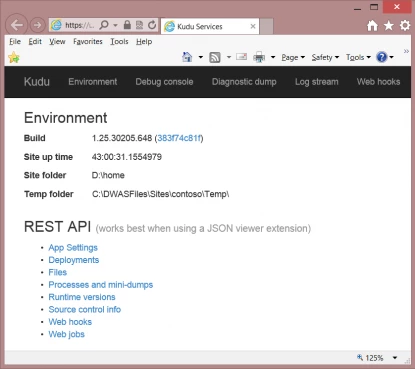Open the Home icon at top right
Screen dimensions: 415x369
tap(372, 25)
